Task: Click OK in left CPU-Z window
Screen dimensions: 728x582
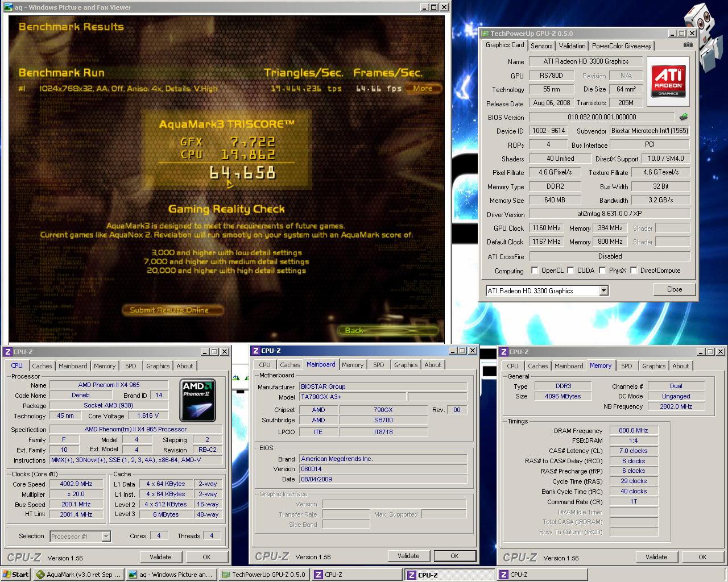Action: coord(206,557)
